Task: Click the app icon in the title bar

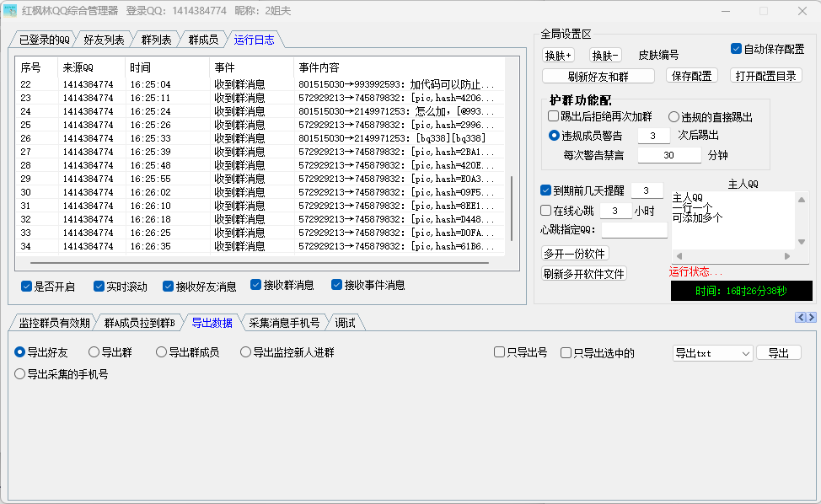Action: tap(10, 11)
